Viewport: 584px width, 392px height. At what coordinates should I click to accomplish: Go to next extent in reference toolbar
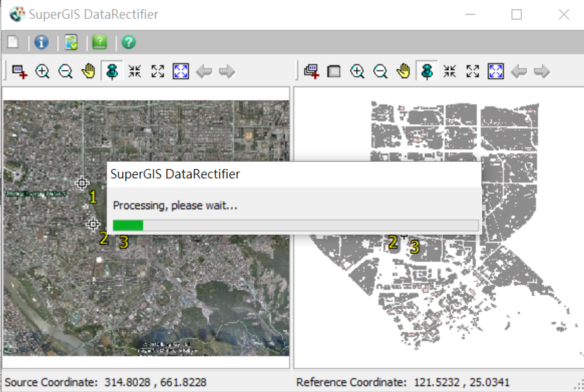point(542,71)
